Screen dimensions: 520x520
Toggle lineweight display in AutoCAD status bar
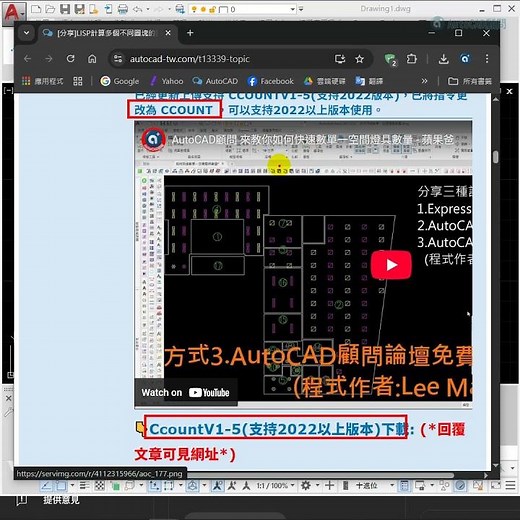click(84, 486)
